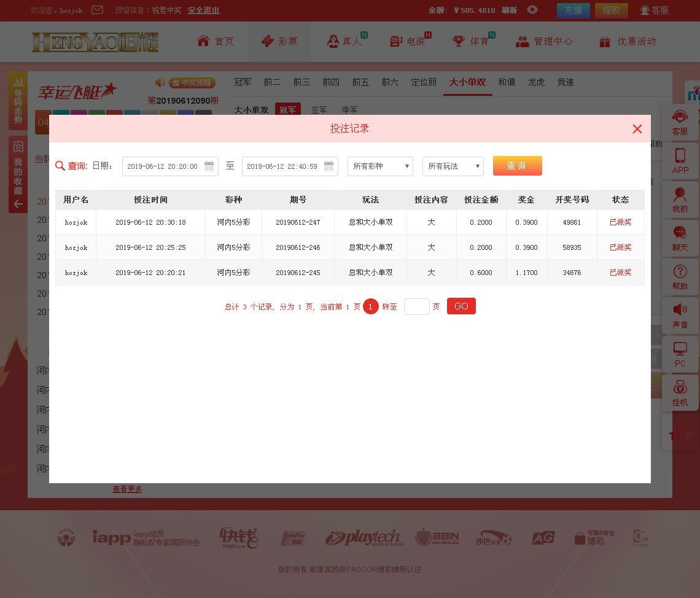The height and width of the screenshot is (598, 700).
Task: Click the red GO button
Action: click(x=461, y=306)
